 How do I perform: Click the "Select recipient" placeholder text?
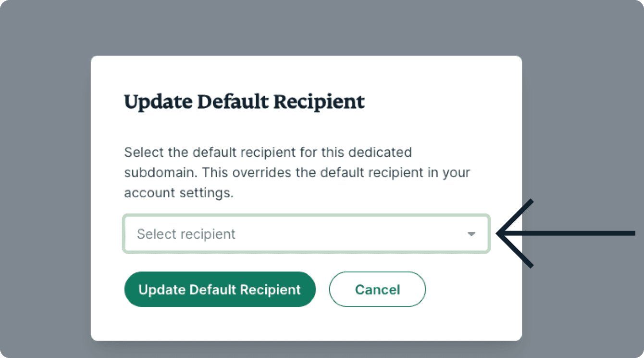point(186,234)
